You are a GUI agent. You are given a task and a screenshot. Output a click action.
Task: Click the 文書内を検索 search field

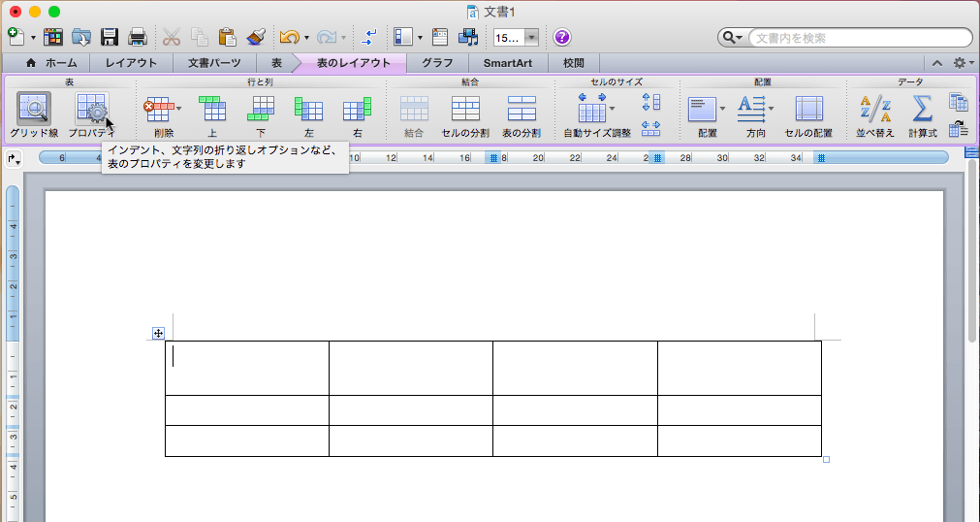click(x=861, y=38)
